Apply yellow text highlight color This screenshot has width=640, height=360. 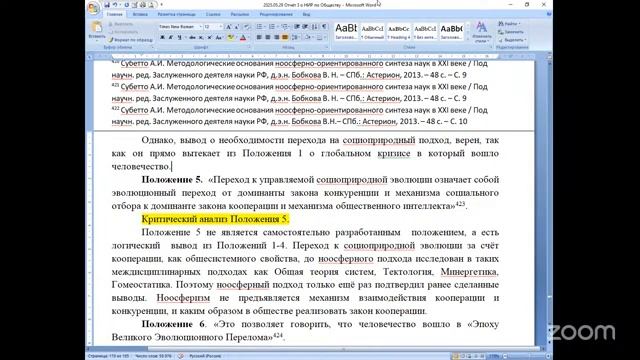tap(230, 38)
